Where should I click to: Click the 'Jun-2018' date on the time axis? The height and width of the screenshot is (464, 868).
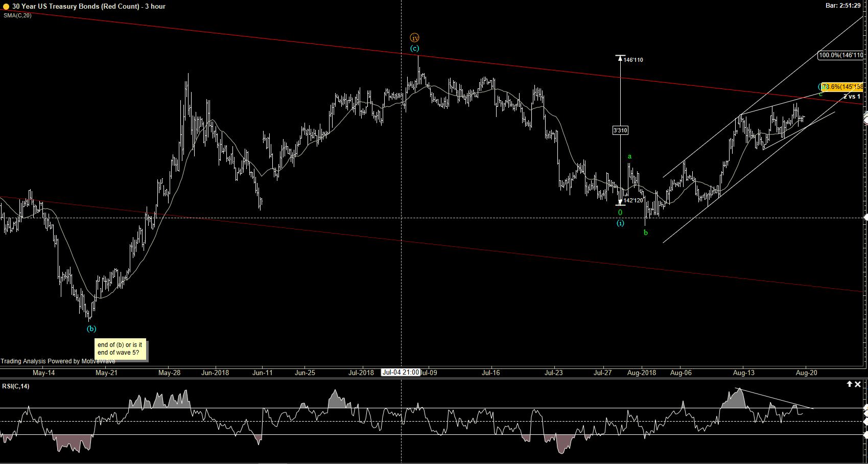[x=215, y=373]
